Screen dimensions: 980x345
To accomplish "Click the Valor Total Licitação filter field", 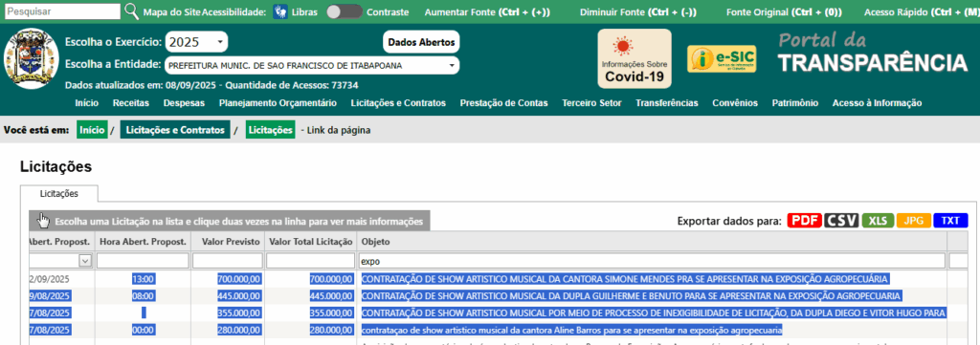I will click(311, 261).
